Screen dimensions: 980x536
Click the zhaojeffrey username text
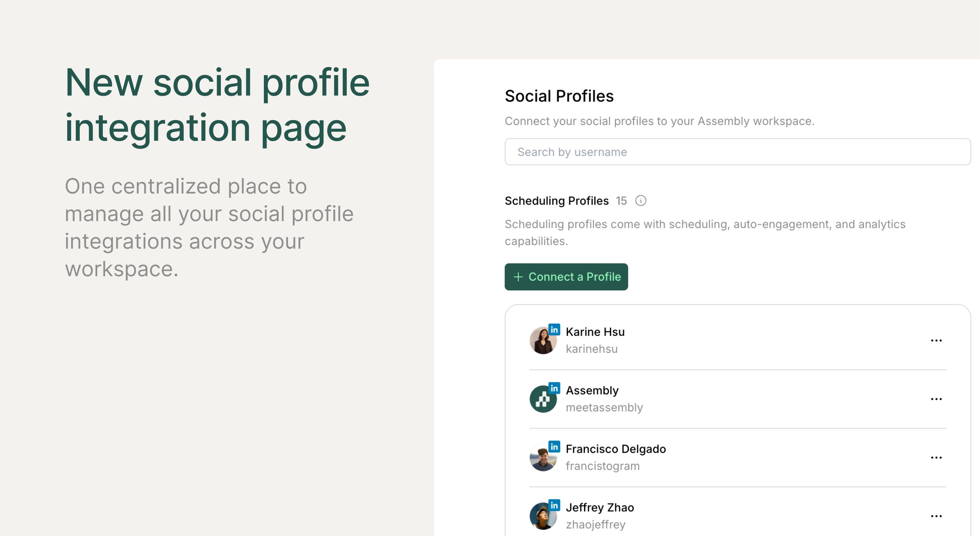point(595,525)
